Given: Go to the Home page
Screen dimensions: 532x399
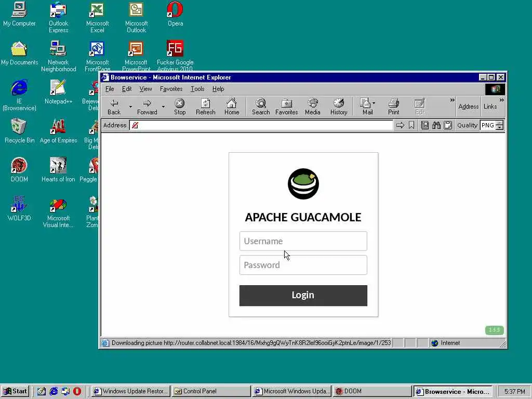Looking at the screenshot, I should pyautogui.click(x=231, y=107).
